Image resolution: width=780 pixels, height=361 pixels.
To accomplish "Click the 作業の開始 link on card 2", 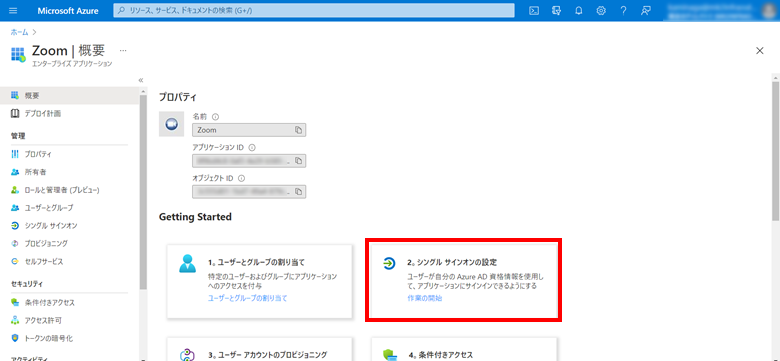I will click(x=424, y=298).
